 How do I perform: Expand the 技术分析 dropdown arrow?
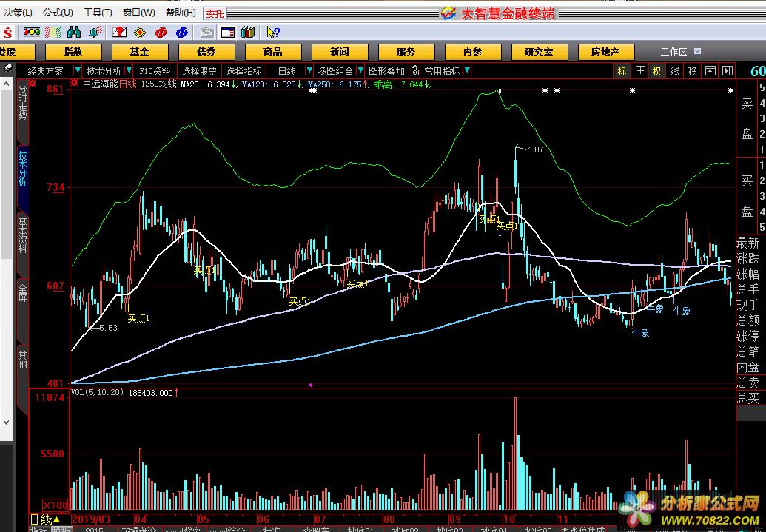point(129,71)
